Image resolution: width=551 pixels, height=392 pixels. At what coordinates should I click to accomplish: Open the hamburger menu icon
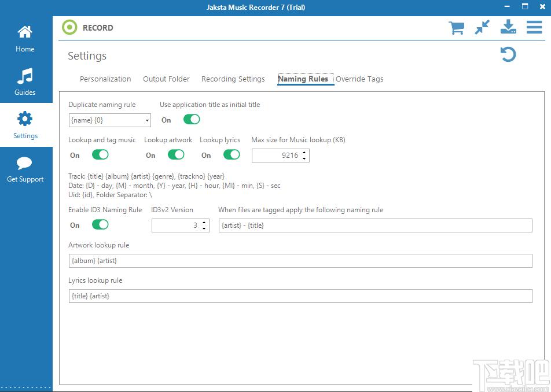click(x=534, y=27)
